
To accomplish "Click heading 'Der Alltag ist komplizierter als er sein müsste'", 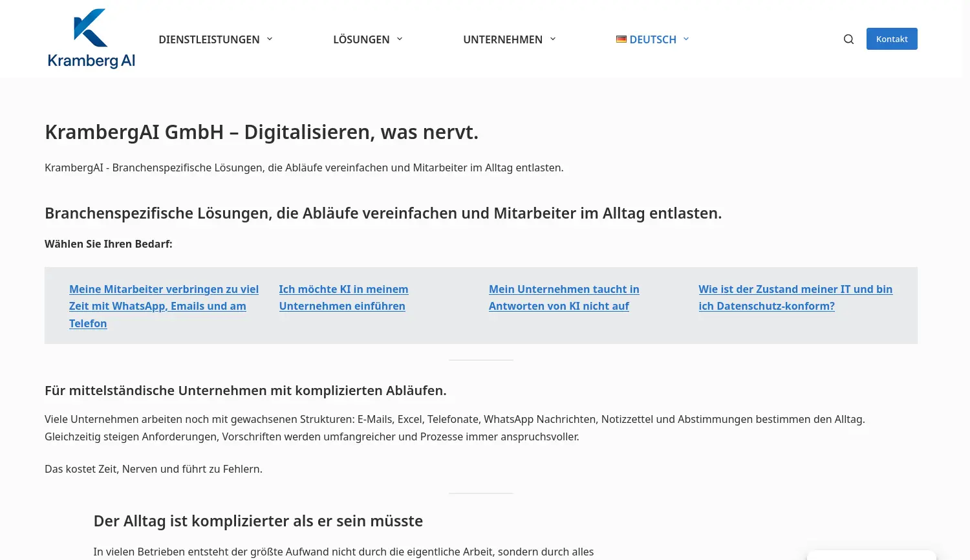I will 258,521.
